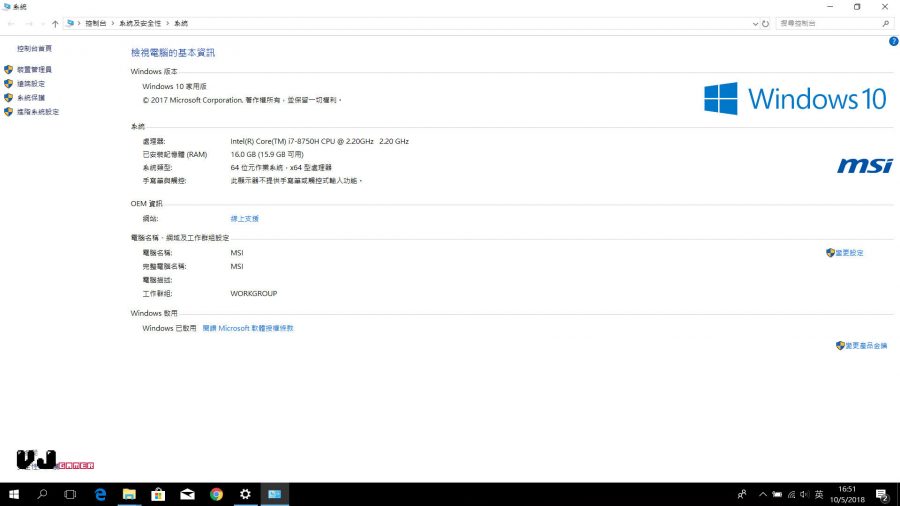
Task: Open System protection (系統保護) link
Action: click(31, 98)
